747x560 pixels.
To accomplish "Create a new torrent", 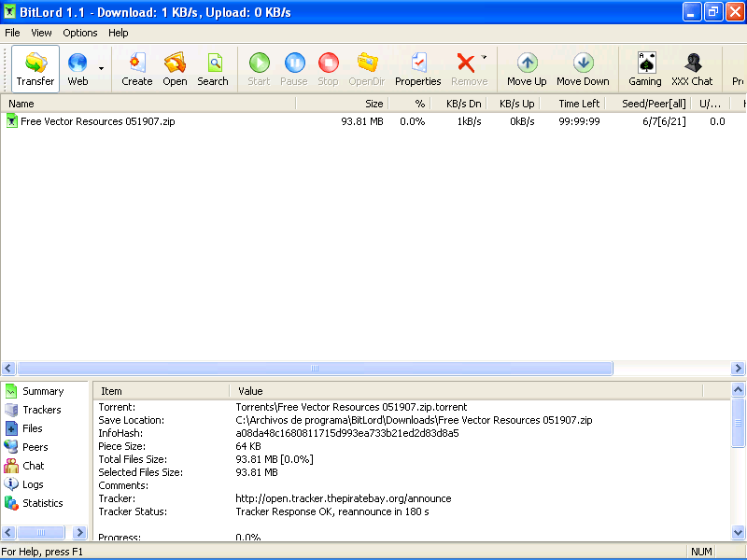I will tap(136, 69).
